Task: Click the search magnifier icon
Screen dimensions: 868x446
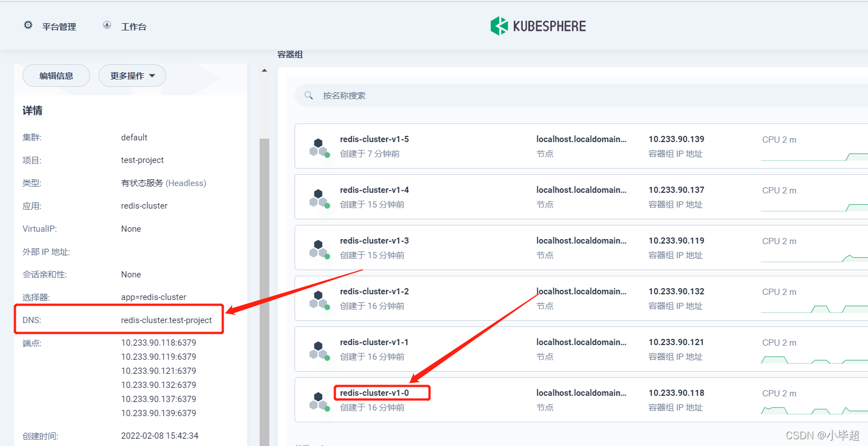Action: click(x=309, y=95)
